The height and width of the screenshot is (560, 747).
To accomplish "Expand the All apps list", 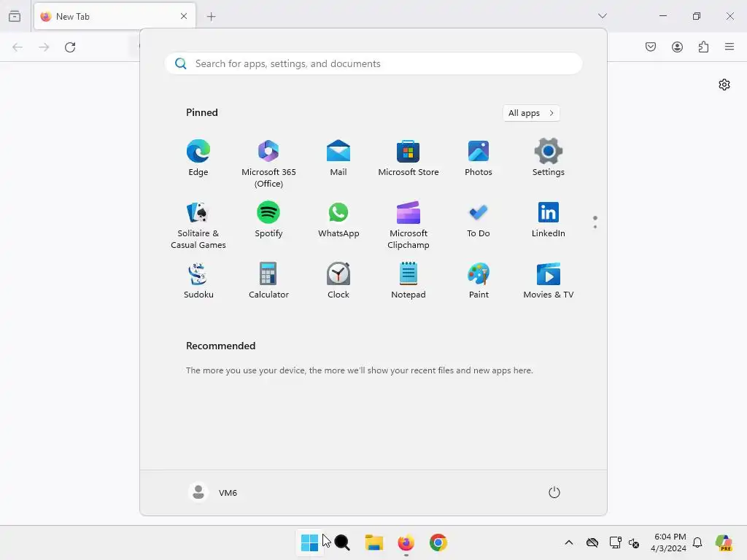I will (531, 113).
